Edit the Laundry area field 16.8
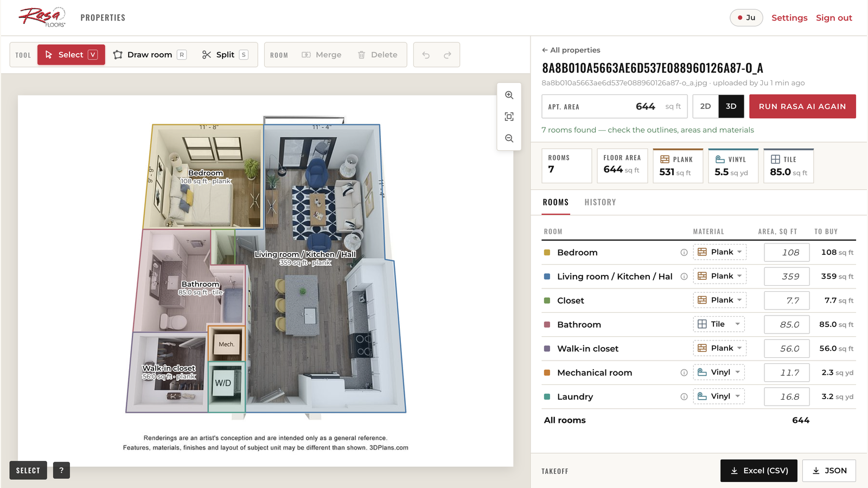Viewport: 868px width, 488px height. point(787,397)
